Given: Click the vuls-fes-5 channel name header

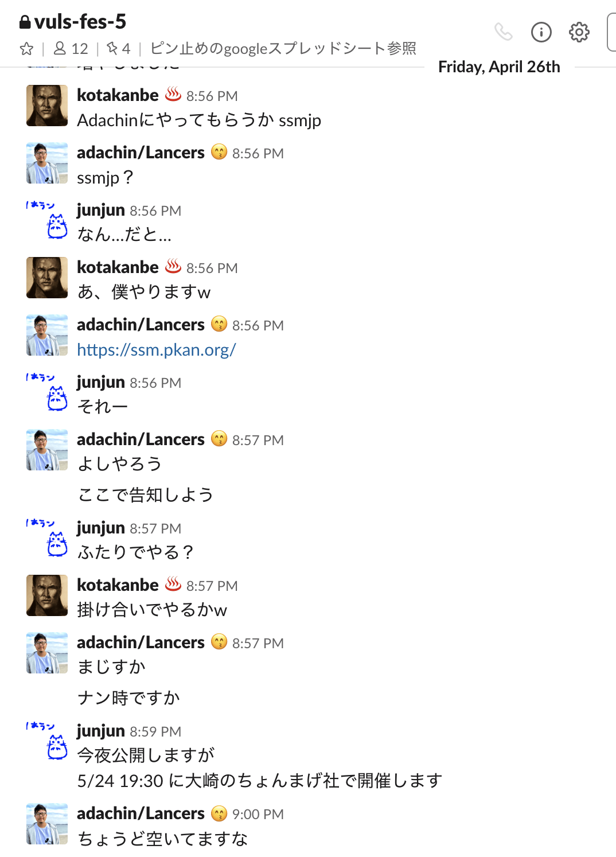Looking at the screenshot, I should point(80,22).
